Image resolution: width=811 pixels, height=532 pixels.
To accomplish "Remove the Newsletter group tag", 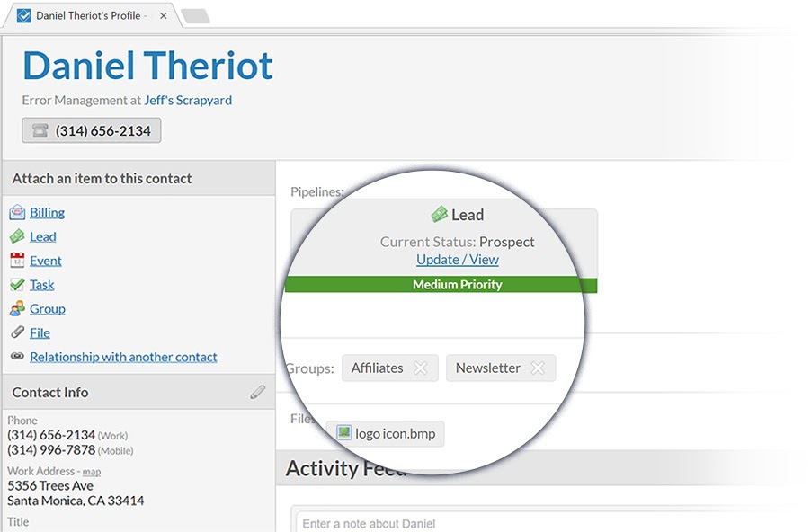I will pyautogui.click(x=538, y=368).
